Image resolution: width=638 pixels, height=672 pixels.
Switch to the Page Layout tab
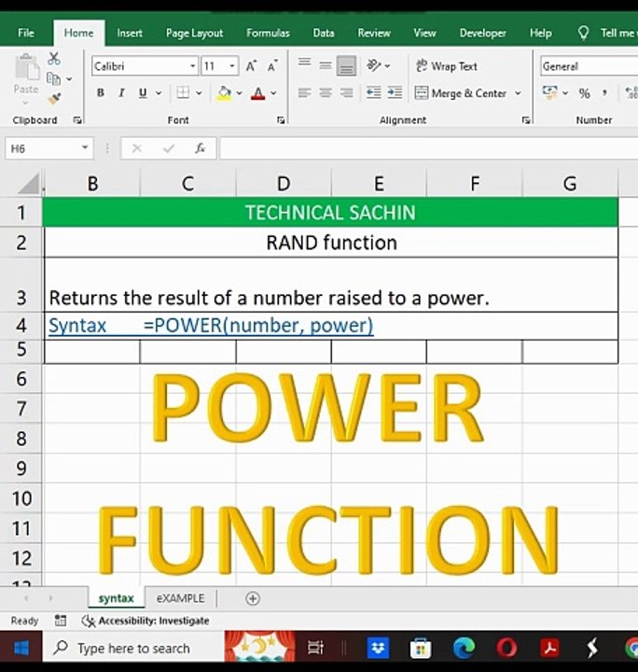point(194,33)
